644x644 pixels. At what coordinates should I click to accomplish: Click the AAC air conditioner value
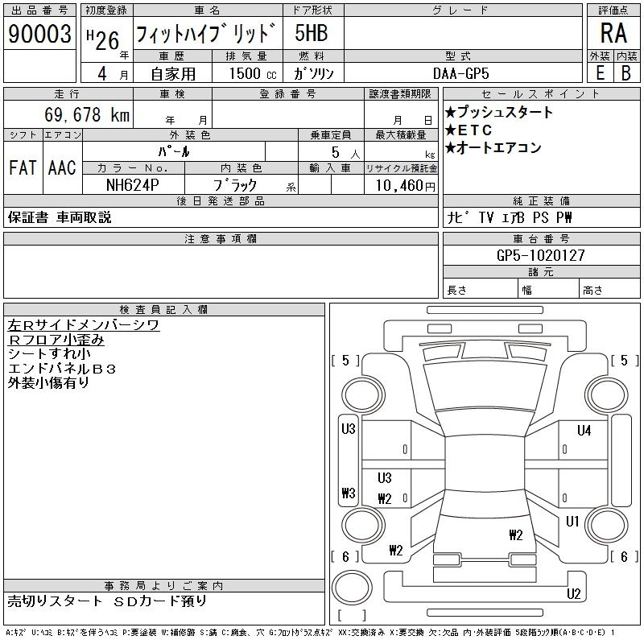[62, 168]
